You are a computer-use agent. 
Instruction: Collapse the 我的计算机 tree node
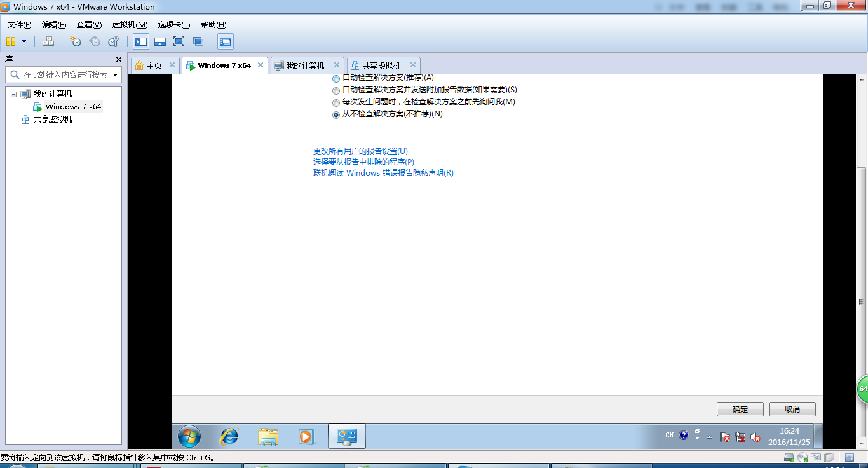(x=13, y=94)
